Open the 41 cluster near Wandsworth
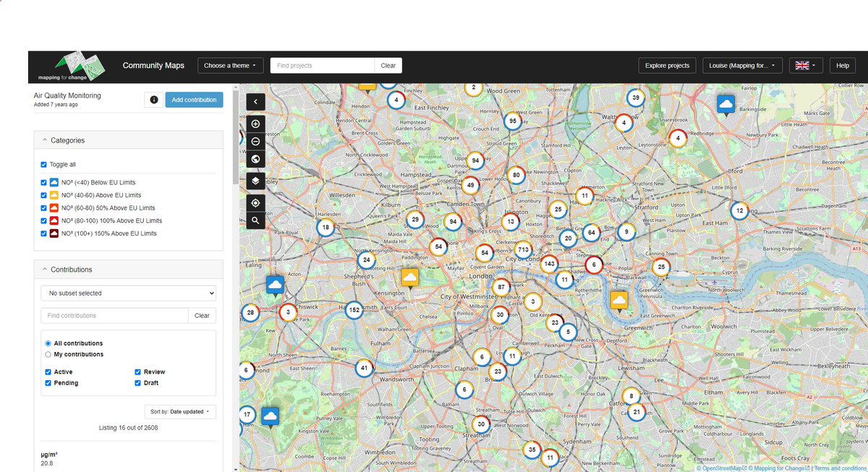Screen dimensions: 868x472 tap(365, 368)
